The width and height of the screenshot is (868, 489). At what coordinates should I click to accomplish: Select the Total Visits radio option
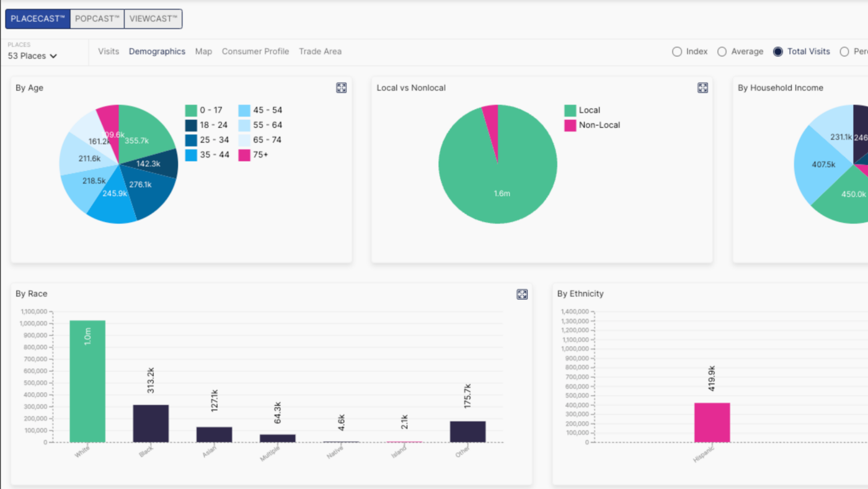(x=778, y=52)
